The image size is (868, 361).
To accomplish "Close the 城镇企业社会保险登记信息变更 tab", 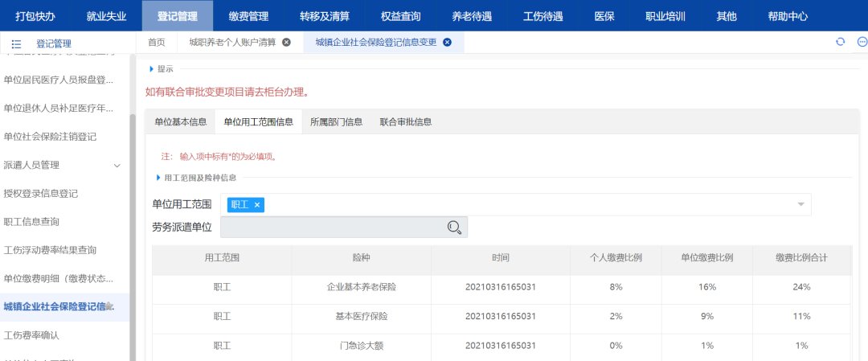I will click(x=448, y=43).
